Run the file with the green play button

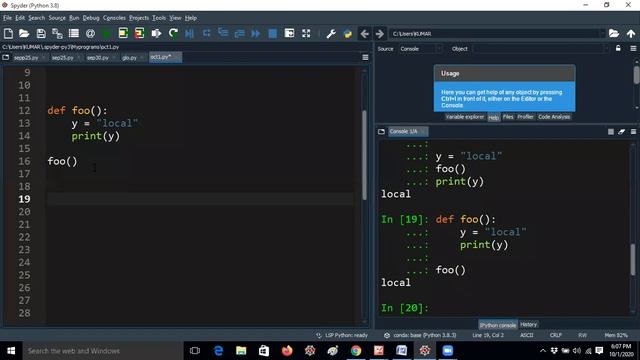(107, 33)
